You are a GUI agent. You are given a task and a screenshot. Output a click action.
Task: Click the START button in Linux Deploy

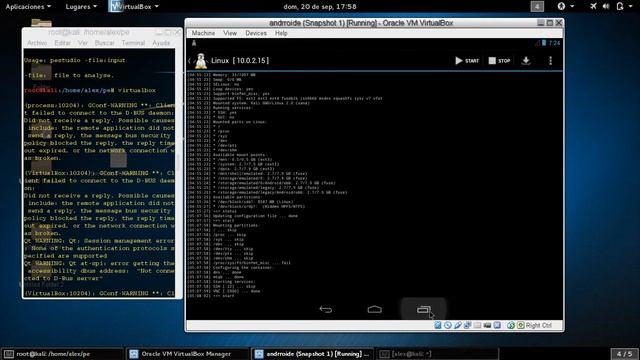467,61
